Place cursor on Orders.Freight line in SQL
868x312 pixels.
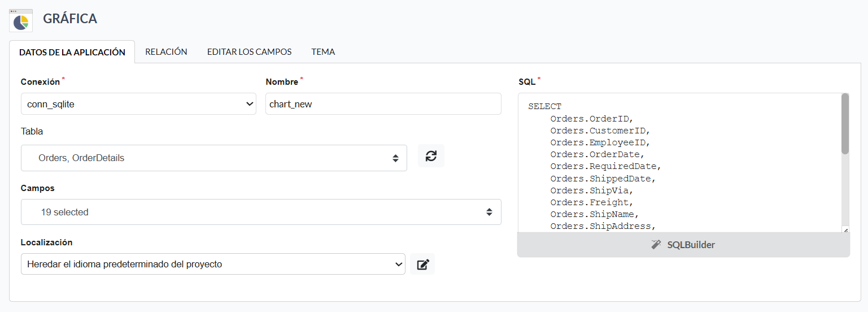592,202
